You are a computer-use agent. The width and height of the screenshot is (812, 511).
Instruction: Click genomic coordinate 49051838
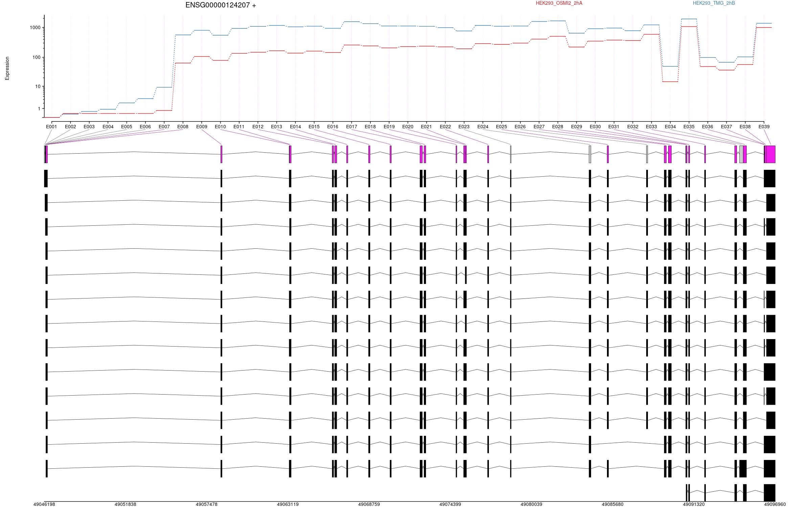pos(126,504)
